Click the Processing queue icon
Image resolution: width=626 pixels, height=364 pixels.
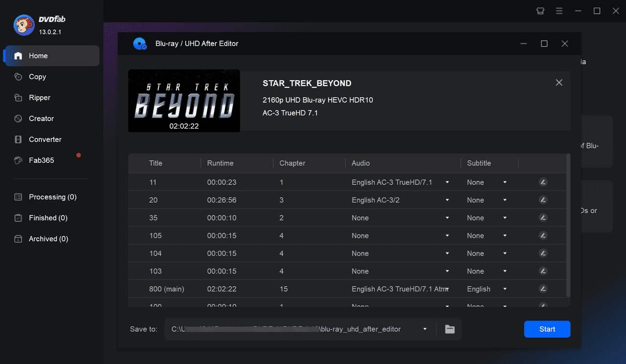click(18, 197)
